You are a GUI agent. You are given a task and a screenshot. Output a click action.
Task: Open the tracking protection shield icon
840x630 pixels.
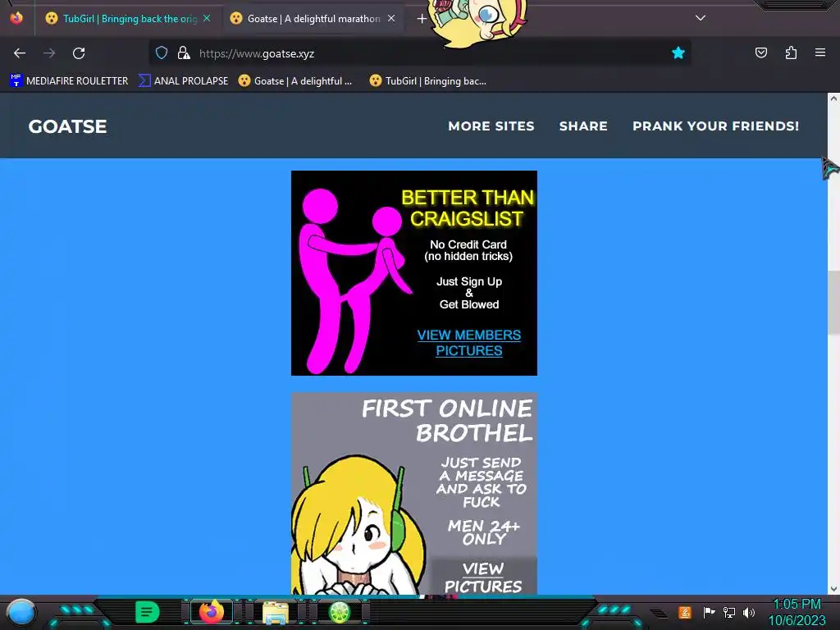click(162, 53)
